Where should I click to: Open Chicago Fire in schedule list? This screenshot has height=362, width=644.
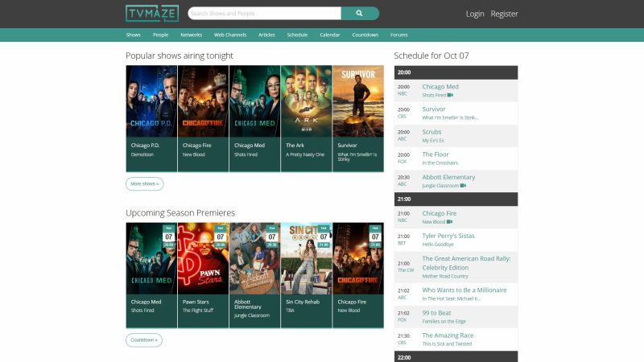[439, 213]
